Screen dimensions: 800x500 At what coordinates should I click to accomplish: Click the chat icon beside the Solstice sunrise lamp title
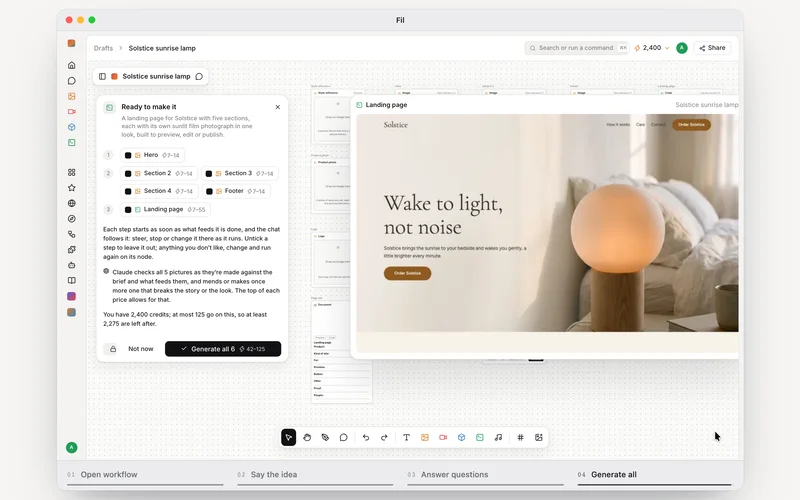tap(199, 77)
